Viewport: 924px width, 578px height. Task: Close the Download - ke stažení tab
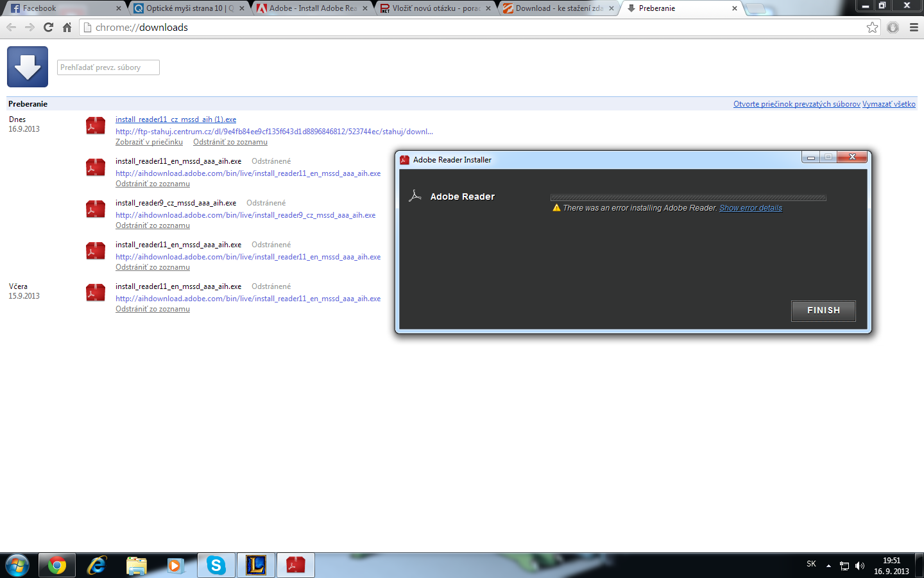[x=612, y=8]
